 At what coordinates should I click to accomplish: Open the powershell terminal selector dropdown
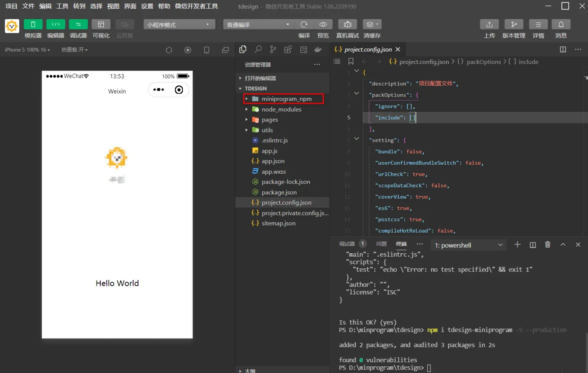pos(469,245)
